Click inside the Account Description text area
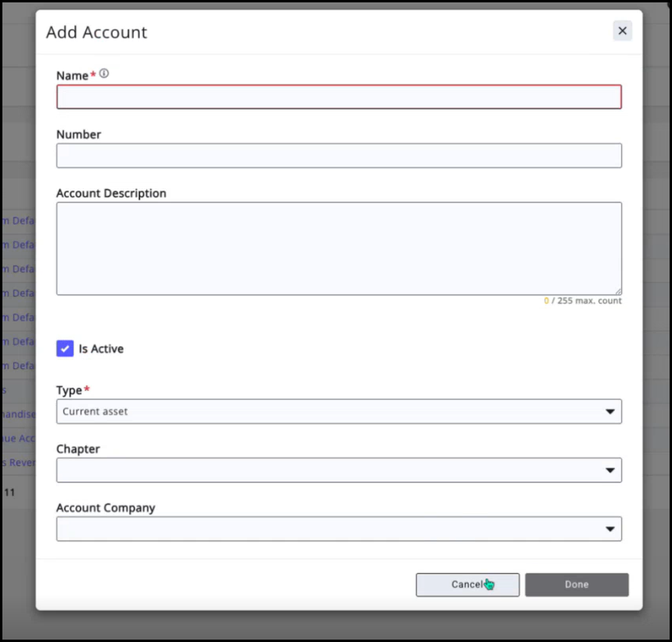 pyautogui.click(x=339, y=248)
